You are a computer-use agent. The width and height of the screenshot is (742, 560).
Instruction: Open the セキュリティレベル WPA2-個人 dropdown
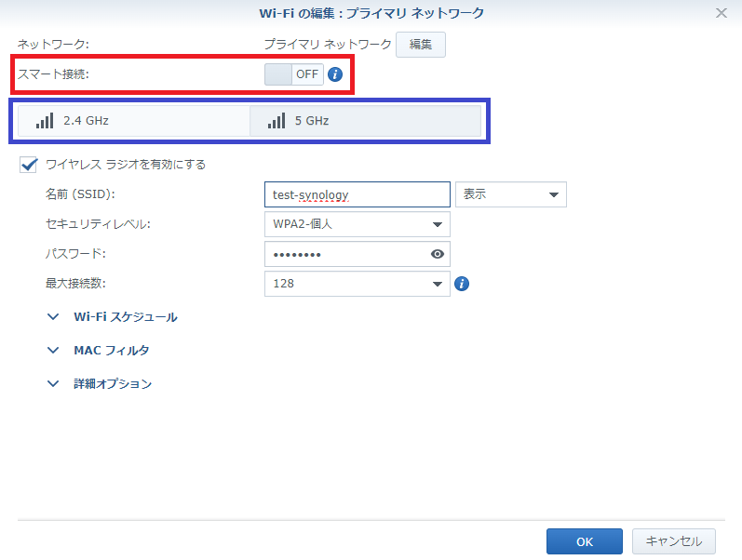point(358,224)
